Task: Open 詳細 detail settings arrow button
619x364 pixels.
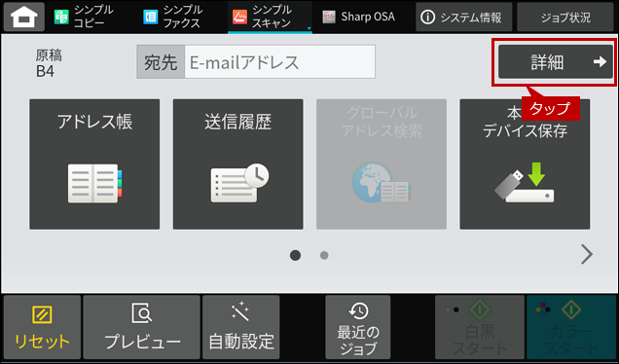Action: (556, 61)
